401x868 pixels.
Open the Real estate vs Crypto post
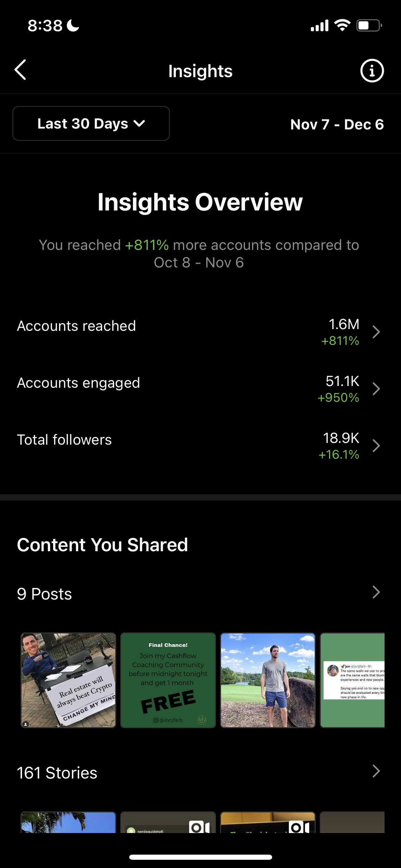tap(69, 680)
